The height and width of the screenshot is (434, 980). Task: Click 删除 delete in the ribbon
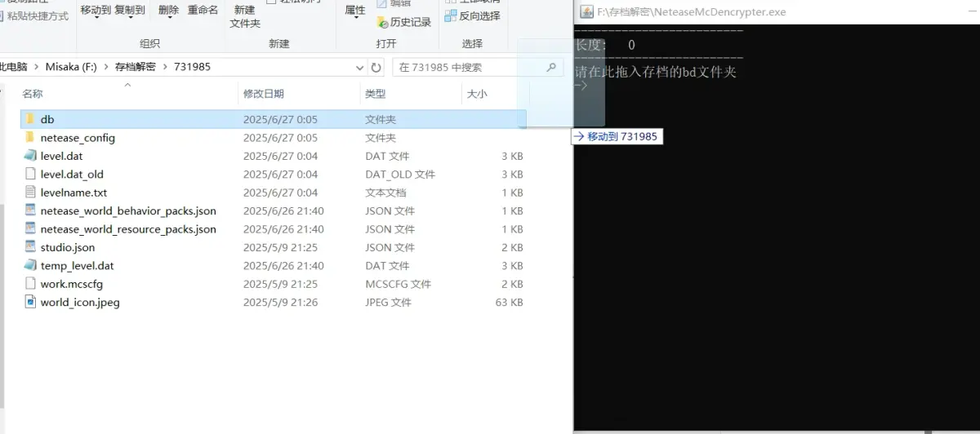(168, 10)
